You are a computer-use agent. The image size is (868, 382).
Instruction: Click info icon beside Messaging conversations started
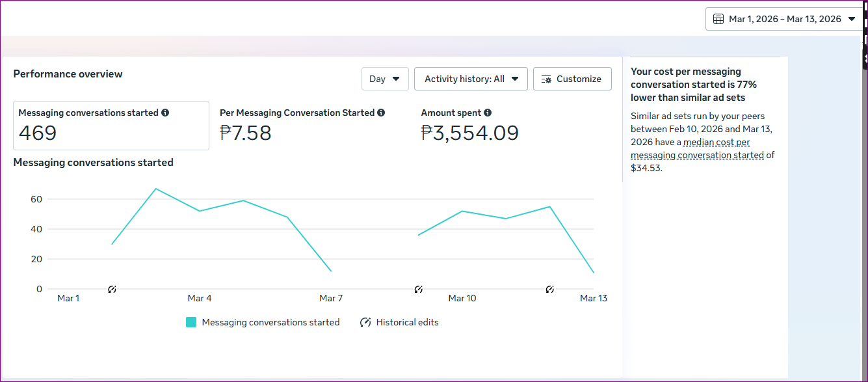(165, 113)
